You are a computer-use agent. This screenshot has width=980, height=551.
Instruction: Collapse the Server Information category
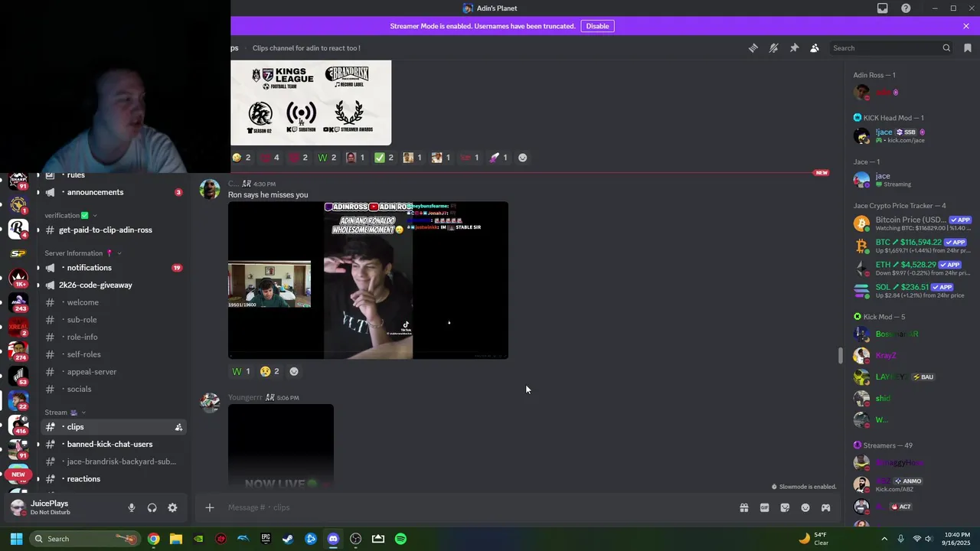83,253
